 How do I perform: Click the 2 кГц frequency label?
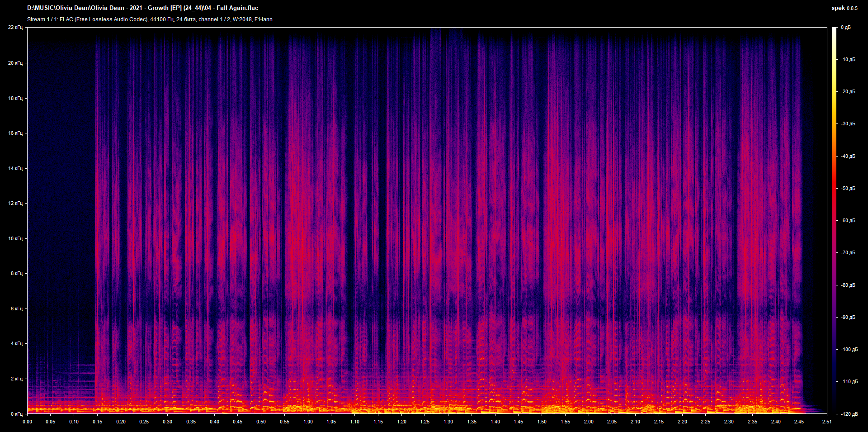(x=17, y=379)
